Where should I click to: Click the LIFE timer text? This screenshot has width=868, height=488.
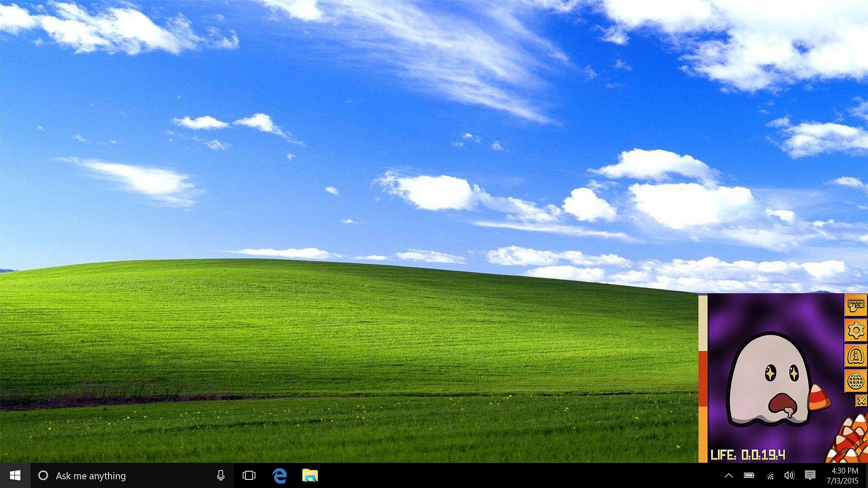[748, 455]
